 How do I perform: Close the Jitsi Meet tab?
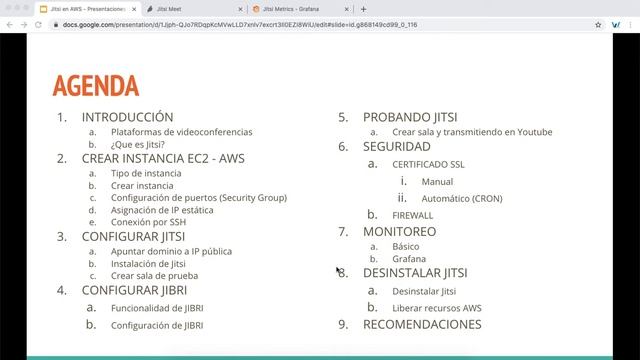(240, 9)
